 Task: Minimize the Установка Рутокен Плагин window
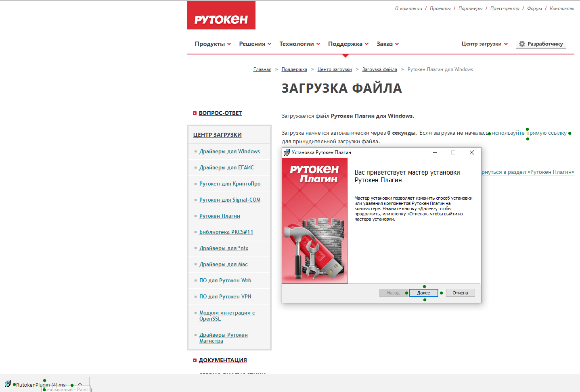click(435, 152)
